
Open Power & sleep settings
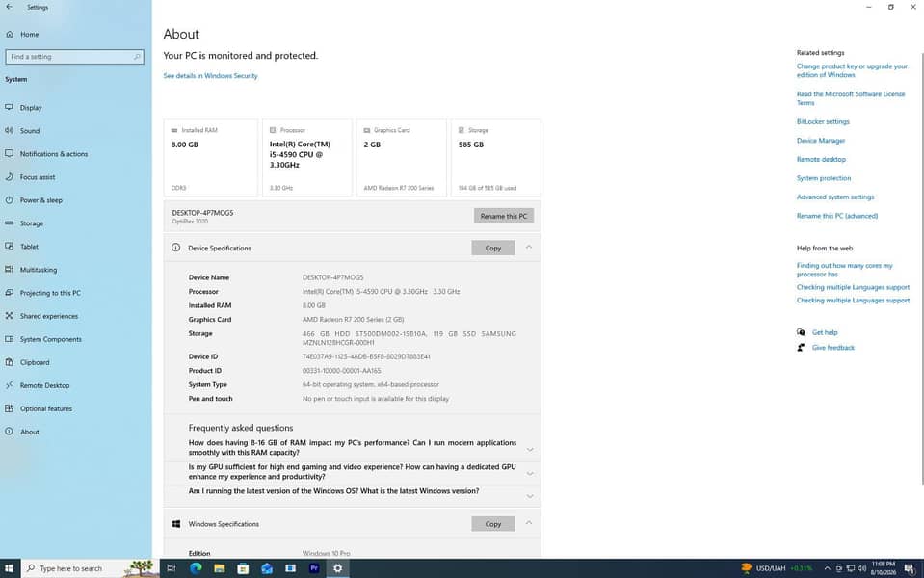click(40, 200)
